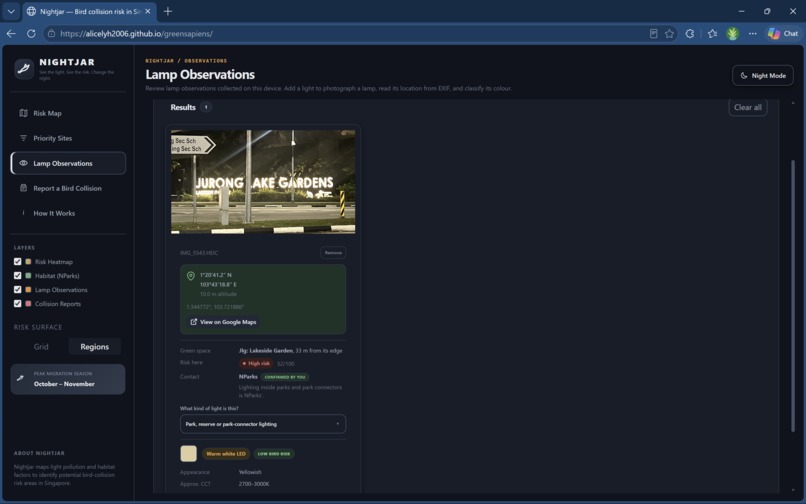
Task: Click the High risk badge
Action: (x=256, y=363)
